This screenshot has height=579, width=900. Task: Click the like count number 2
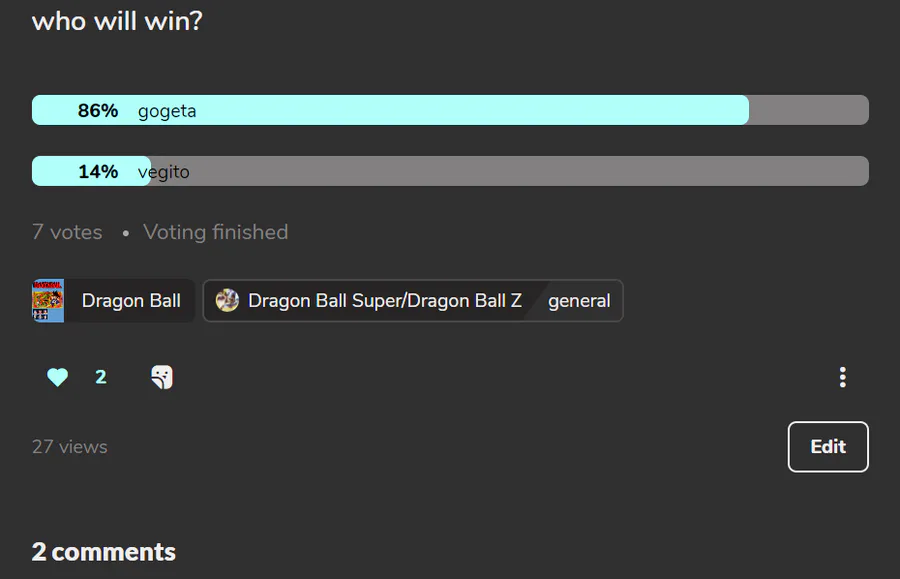click(x=100, y=377)
